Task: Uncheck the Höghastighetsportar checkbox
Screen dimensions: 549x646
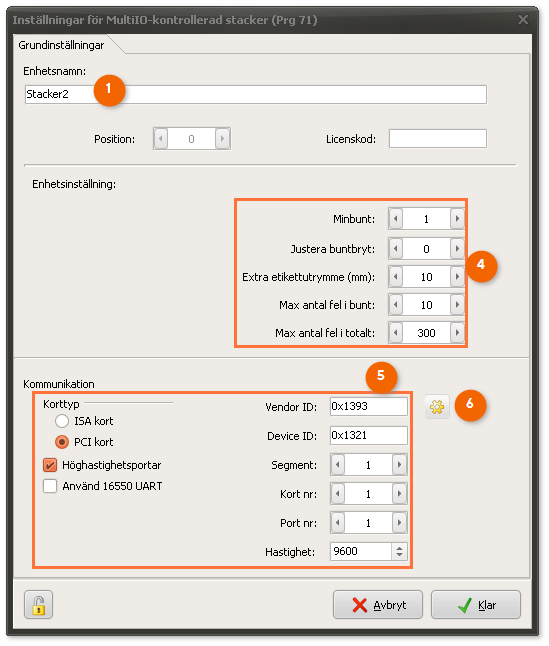Action: [50, 465]
